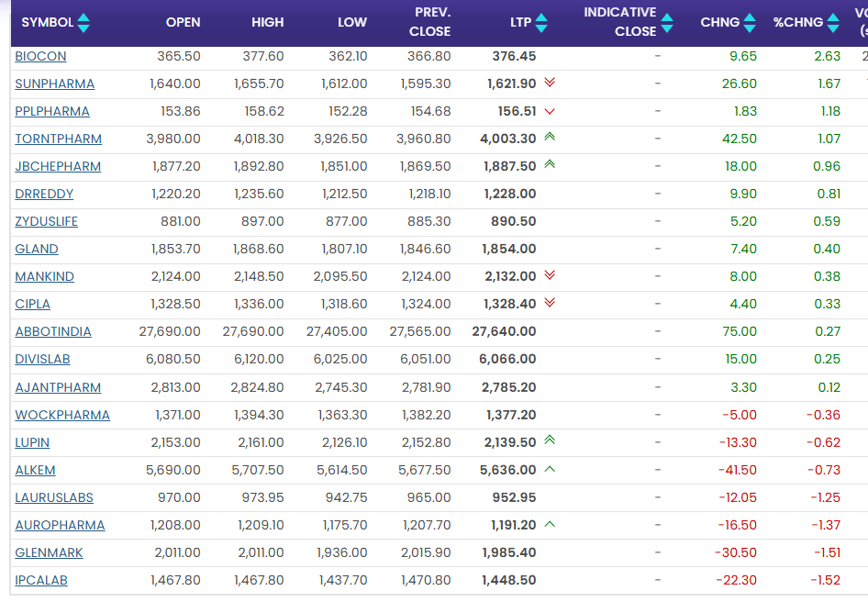868x602 pixels.
Task: Click LUPIN double up arrow indicator
Action: (550, 440)
